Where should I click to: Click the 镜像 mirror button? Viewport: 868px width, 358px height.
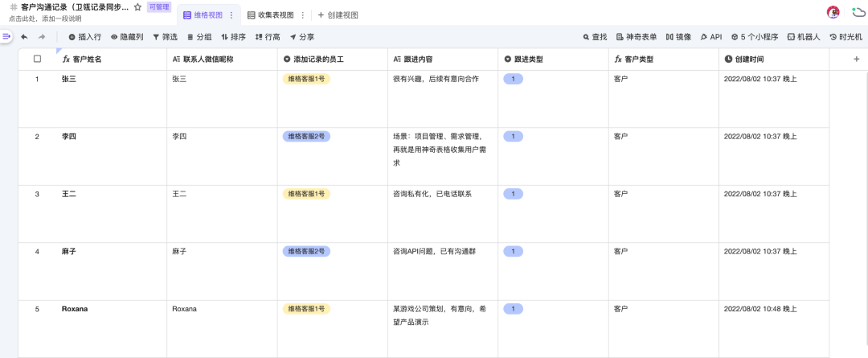(678, 37)
